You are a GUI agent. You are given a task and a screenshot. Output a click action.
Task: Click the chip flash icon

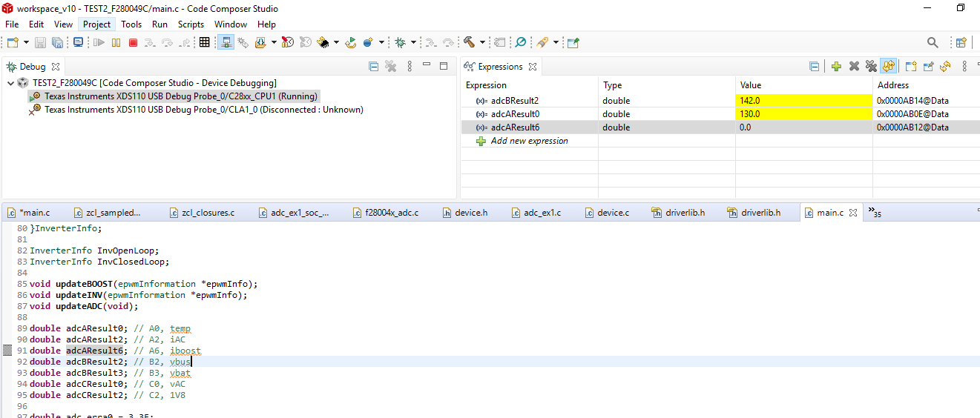pos(323,42)
